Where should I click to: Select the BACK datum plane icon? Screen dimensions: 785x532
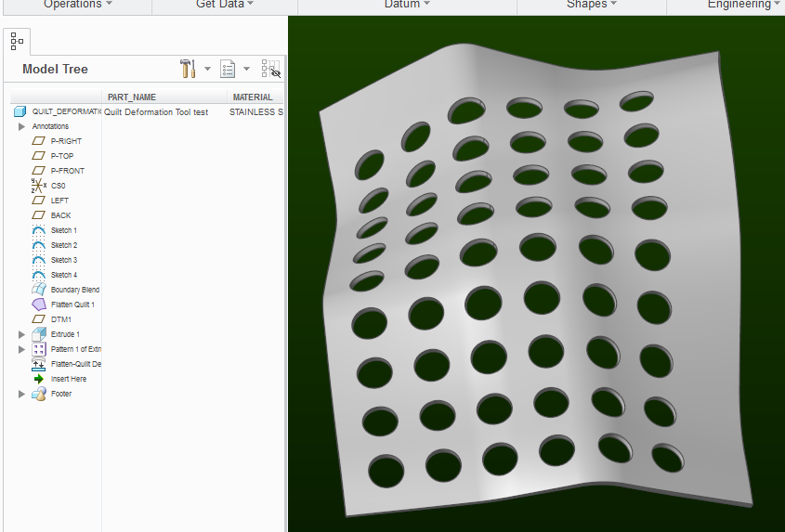(38, 215)
